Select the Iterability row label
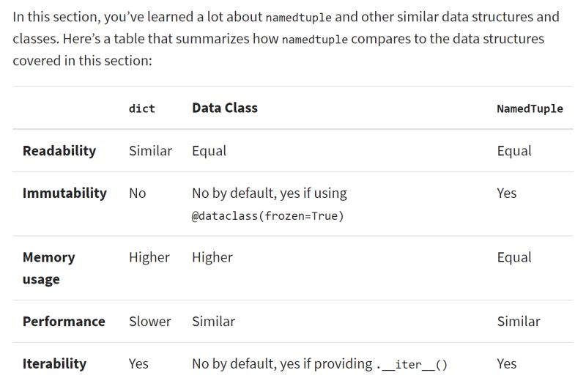The height and width of the screenshot is (392, 586). [54, 363]
